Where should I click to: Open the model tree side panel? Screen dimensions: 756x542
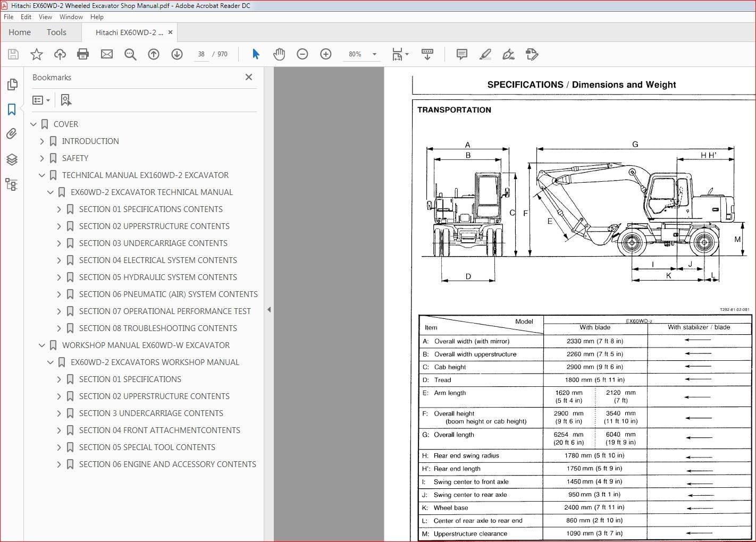(12, 184)
